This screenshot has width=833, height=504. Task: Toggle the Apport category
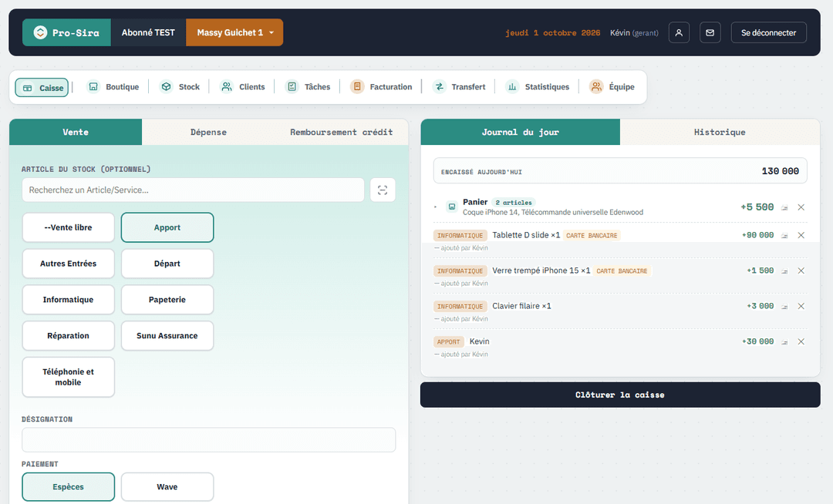pyautogui.click(x=167, y=227)
